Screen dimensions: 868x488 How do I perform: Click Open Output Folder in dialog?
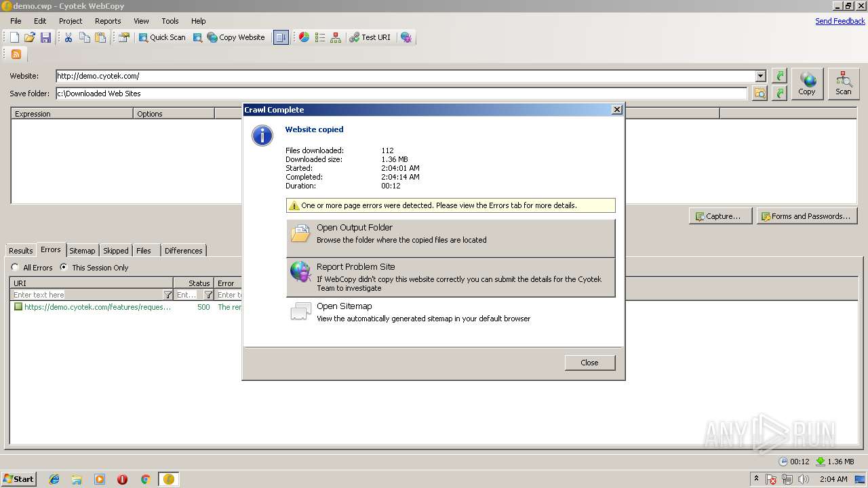451,238
